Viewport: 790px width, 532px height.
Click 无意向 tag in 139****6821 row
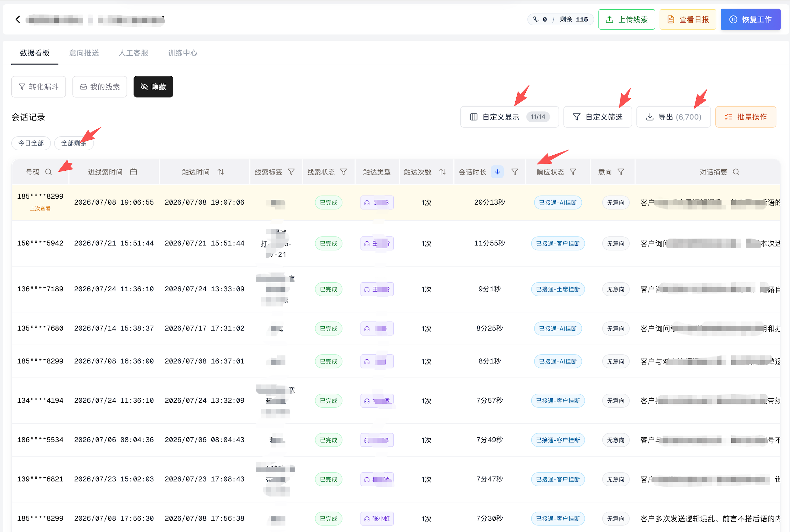pyautogui.click(x=616, y=479)
